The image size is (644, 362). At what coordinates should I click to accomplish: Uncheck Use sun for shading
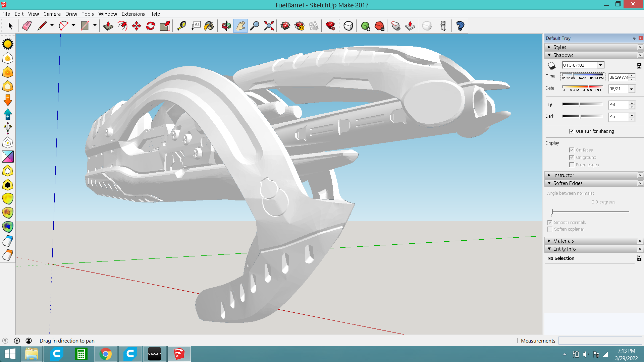pos(572,131)
